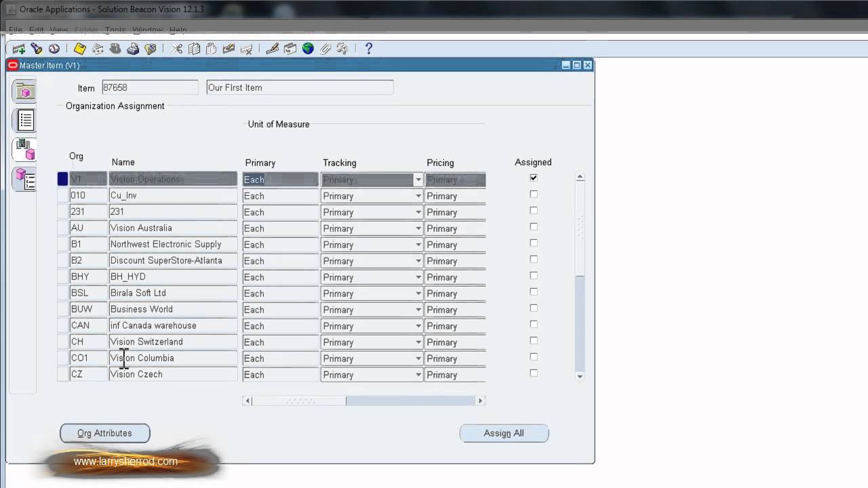Click the description field Our FIrst Item
The height and width of the screenshot is (488, 868).
pyautogui.click(x=300, y=87)
